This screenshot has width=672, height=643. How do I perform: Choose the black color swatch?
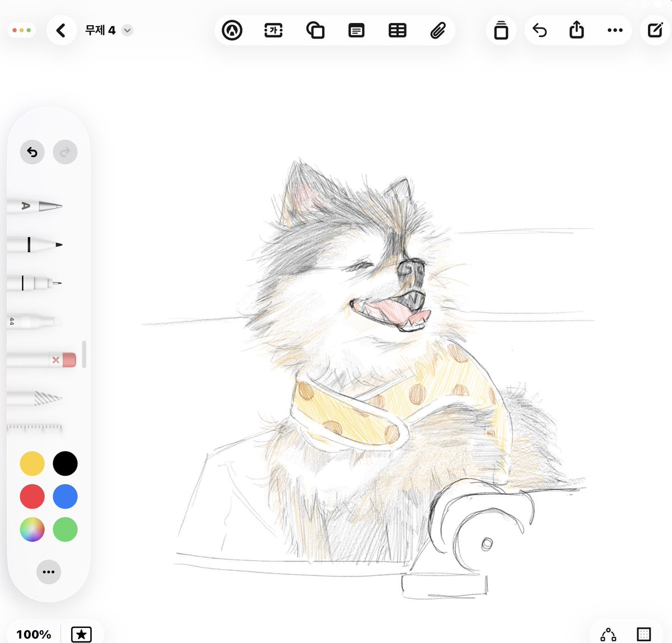click(65, 463)
